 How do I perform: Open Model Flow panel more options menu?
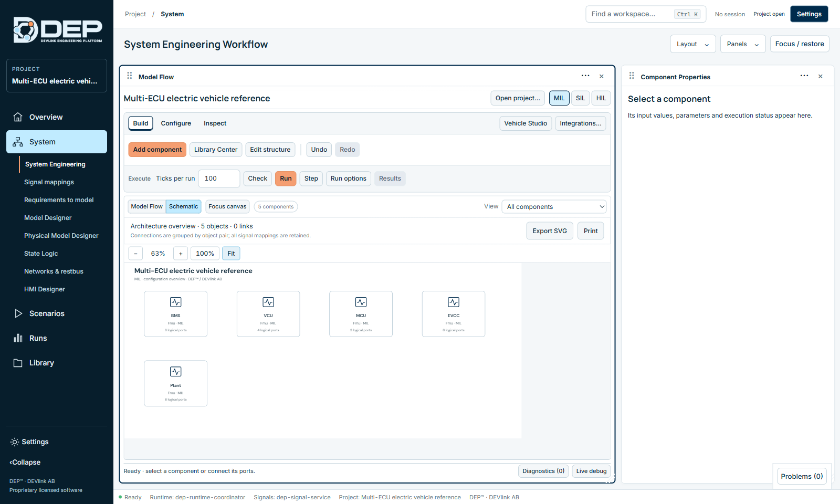point(585,76)
